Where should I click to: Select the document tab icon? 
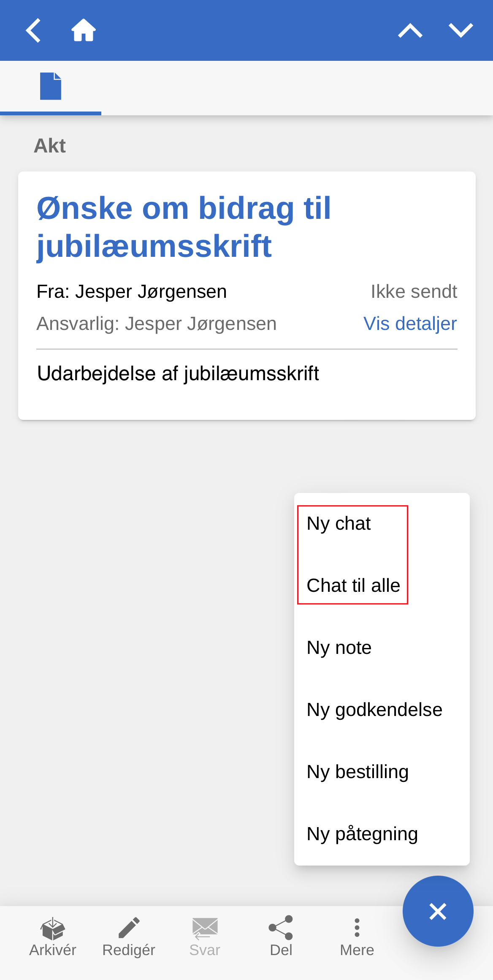(51, 87)
